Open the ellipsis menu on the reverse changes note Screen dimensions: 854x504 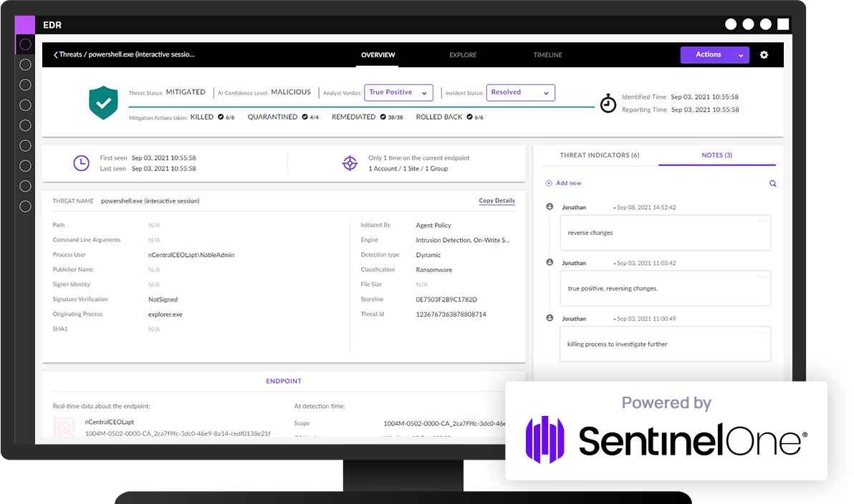tap(762, 220)
